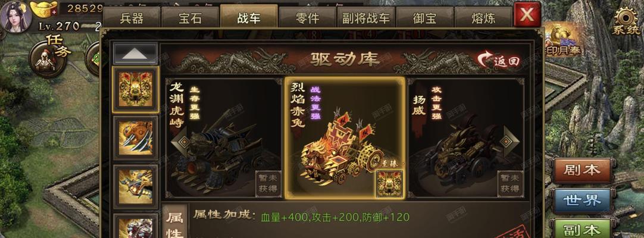Switch to the 兵器 tab
Viewport: 644px width, 238px height.
(132, 18)
